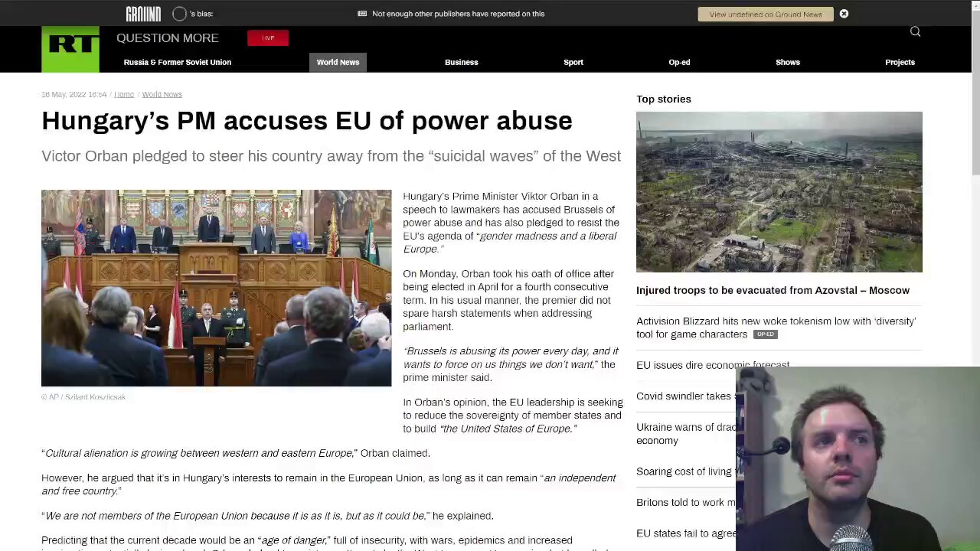Close the Ground News banner
The width and height of the screenshot is (980, 551).
[x=844, y=14]
